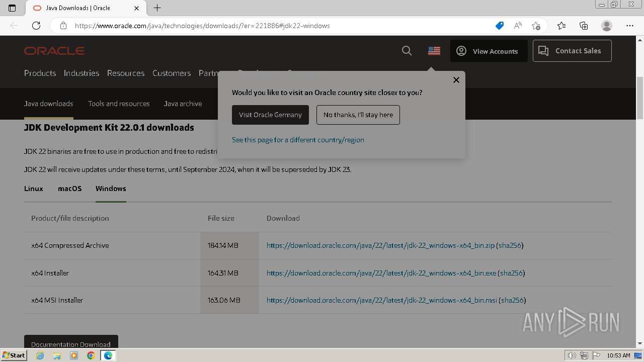Screen dimensions: 644x362
Task: Switch to the Linux tab
Action: click(34, 189)
